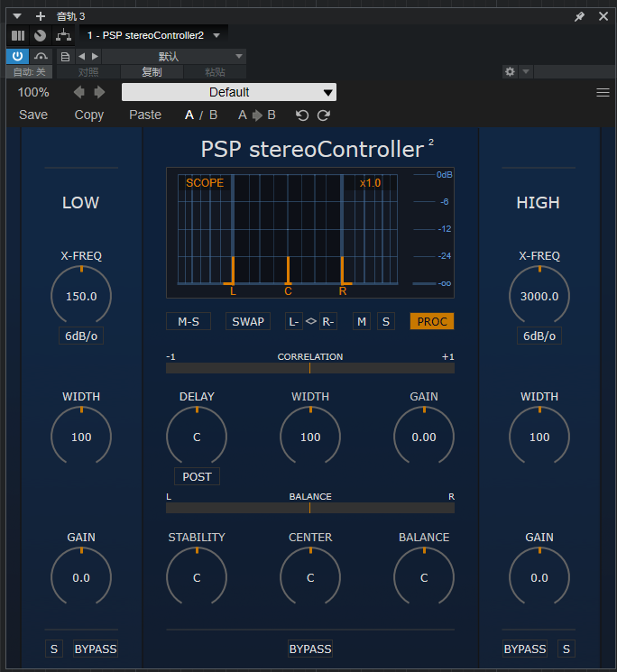The image size is (617, 672).
Task: Invert right channel phase R- button
Action: point(328,321)
